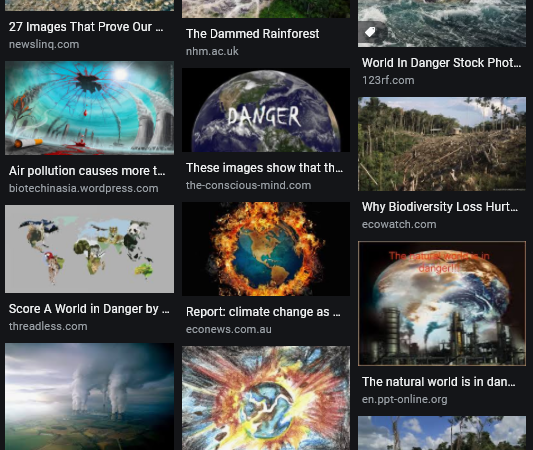Screen dimensions: 533x450
Task: Open 'Air pollution causes more' result title
Action: (x=87, y=171)
